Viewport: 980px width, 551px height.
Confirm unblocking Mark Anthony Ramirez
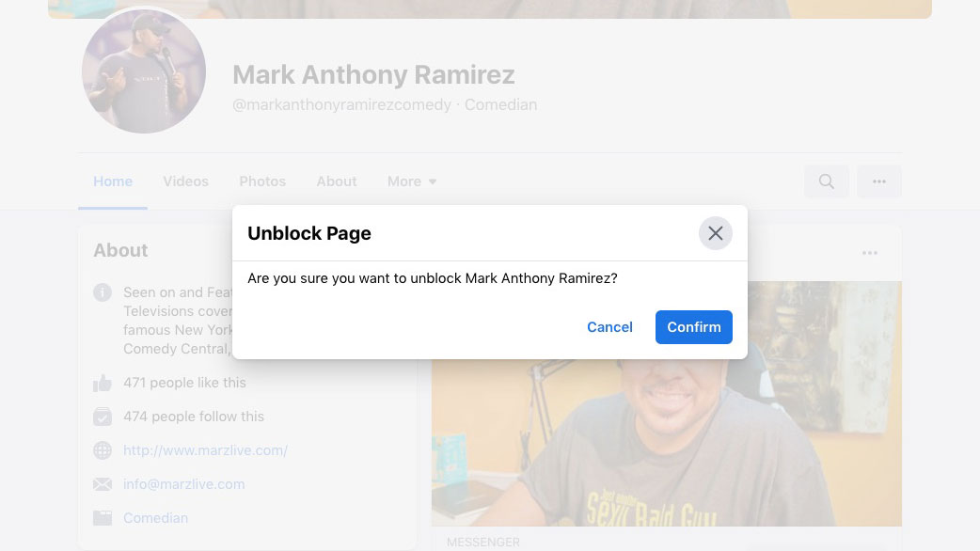click(694, 326)
